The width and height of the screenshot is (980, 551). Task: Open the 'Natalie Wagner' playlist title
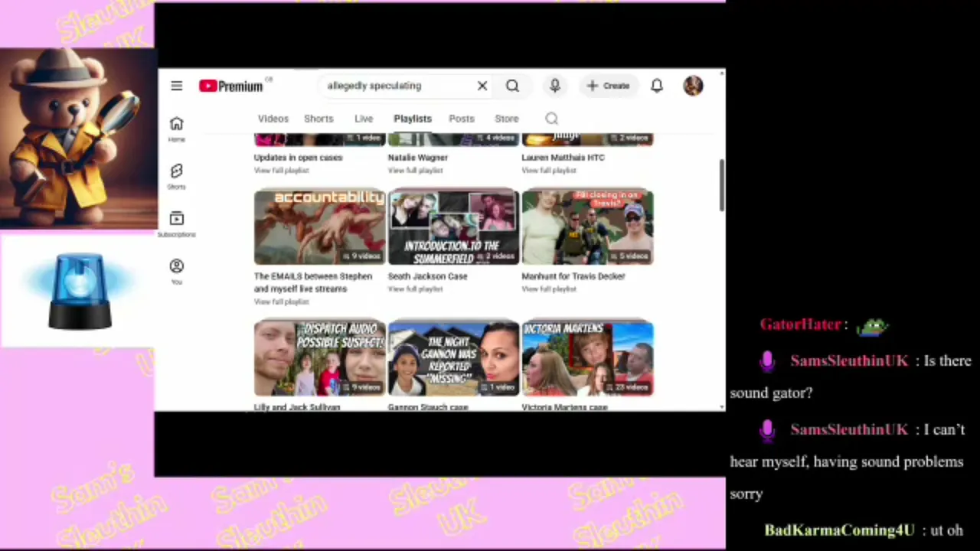[418, 158]
